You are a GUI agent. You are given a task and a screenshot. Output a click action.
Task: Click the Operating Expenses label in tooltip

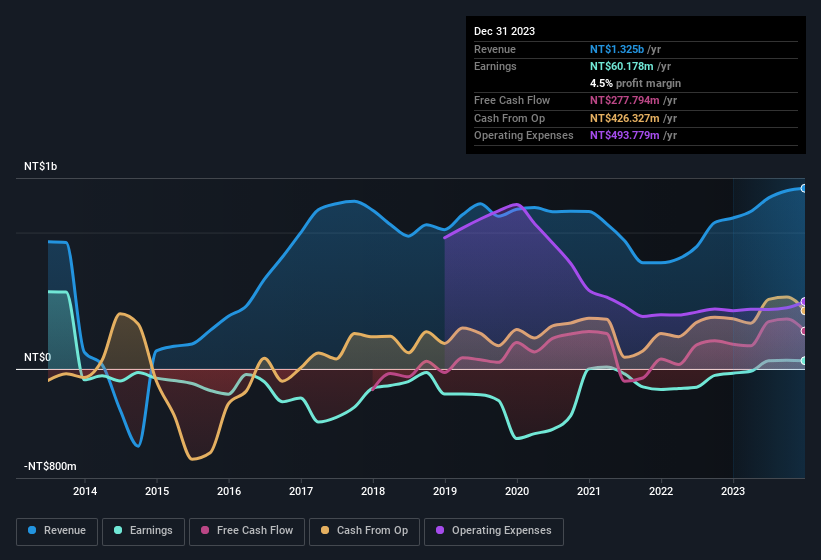click(524, 136)
